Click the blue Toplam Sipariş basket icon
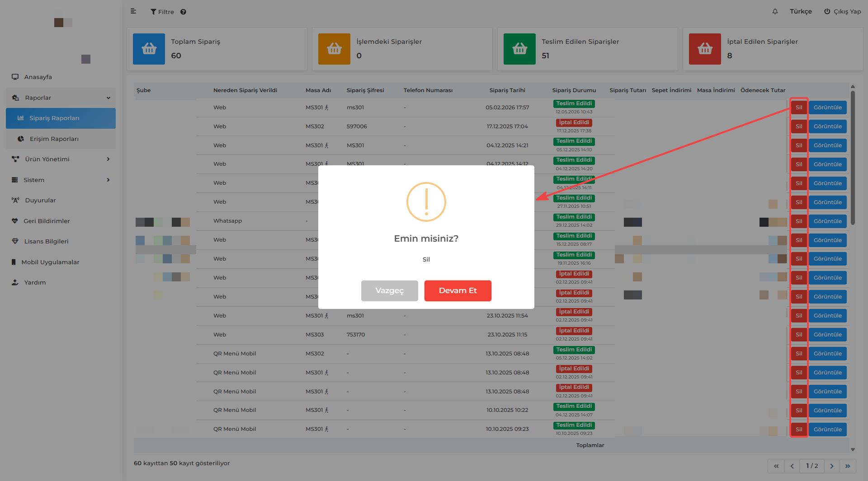Image resolution: width=868 pixels, height=481 pixels. tap(149, 49)
